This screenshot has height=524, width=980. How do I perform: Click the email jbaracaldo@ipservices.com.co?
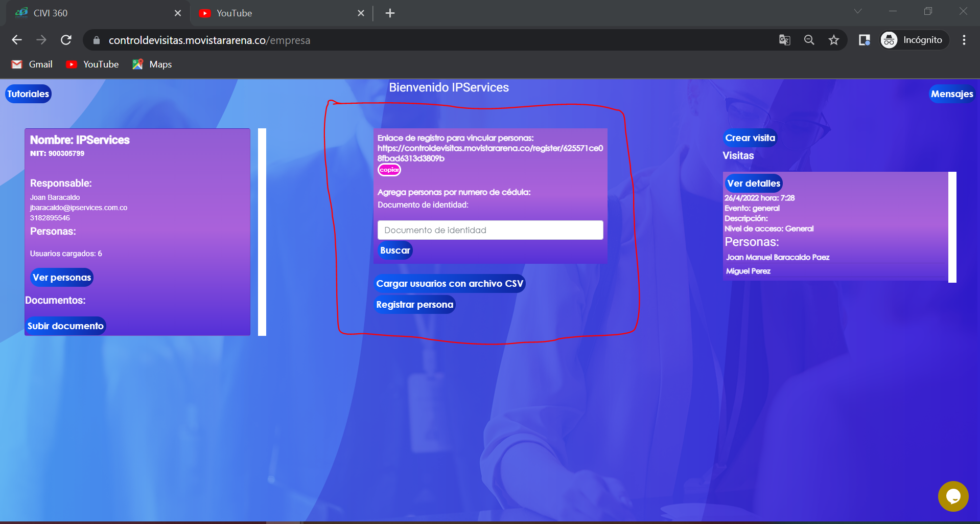(x=79, y=208)
